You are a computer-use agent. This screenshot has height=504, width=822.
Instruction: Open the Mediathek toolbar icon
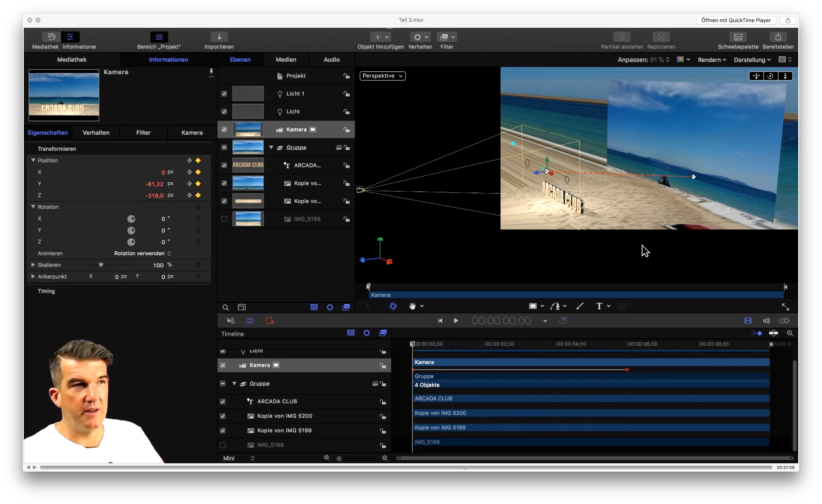(x=51, y=37)
